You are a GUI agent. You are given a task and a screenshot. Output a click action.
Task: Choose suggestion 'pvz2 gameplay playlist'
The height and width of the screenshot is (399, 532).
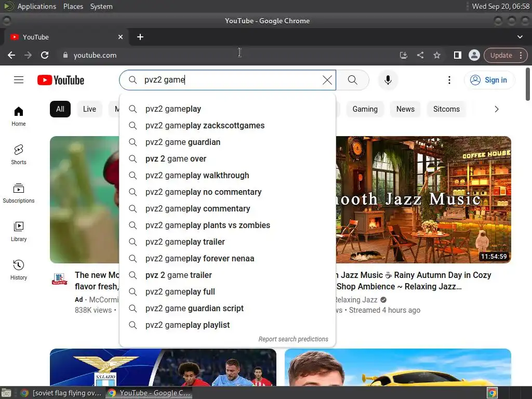coord(228,325)
